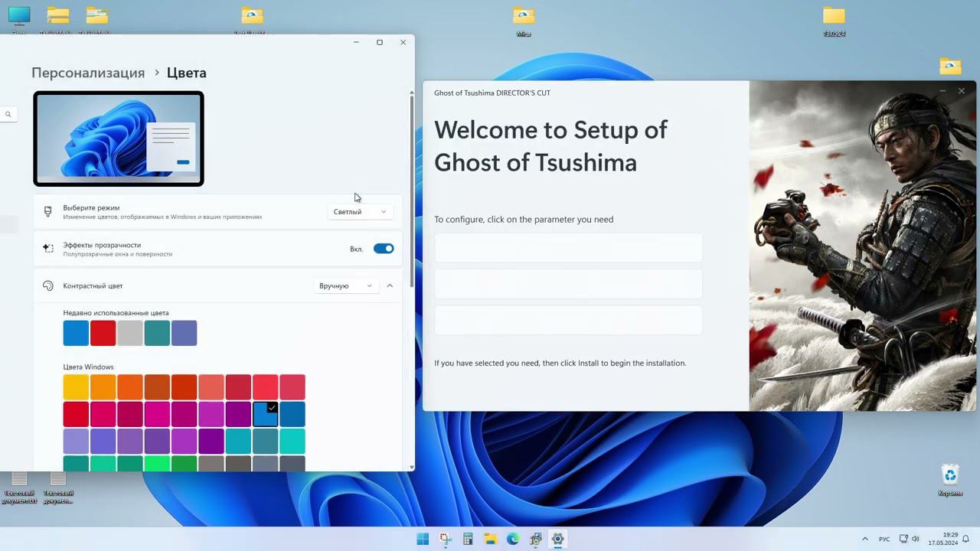Choose the yellow swatch in Цвета Windows

[x=76, y=387]
